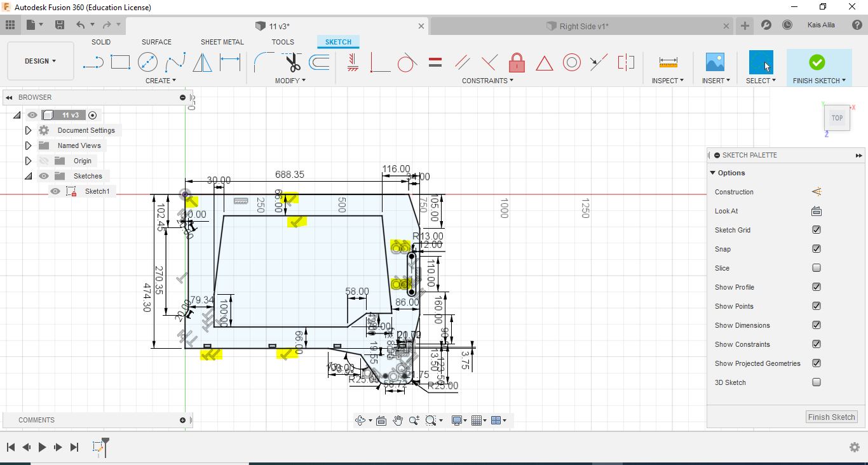Select the Rectangle sketch tool
Viewport: 868px width, 465px height.
(120, 62)
